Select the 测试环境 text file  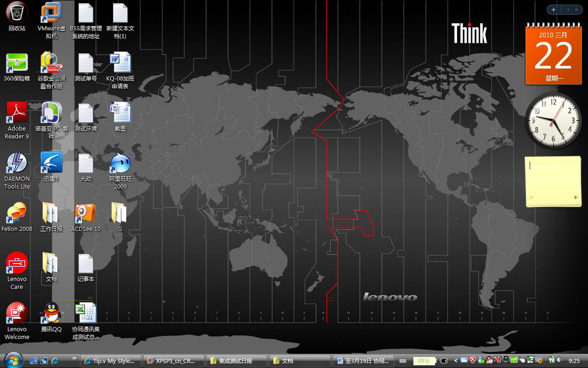(x=86, y=117)
